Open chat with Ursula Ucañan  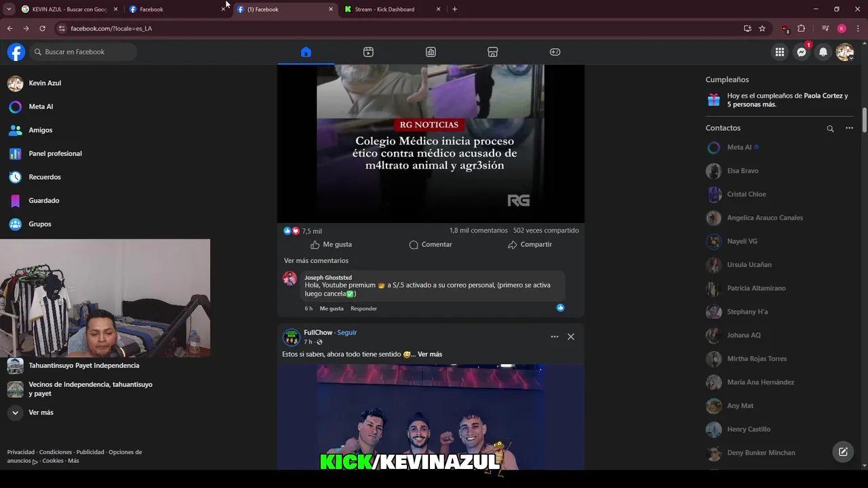pyautogui.click(x=749, y=265)
